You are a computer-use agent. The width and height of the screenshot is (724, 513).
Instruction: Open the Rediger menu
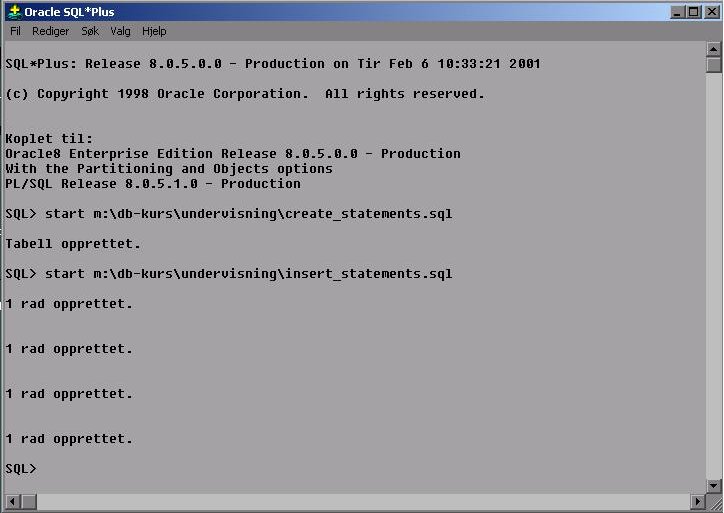[50, 31]
